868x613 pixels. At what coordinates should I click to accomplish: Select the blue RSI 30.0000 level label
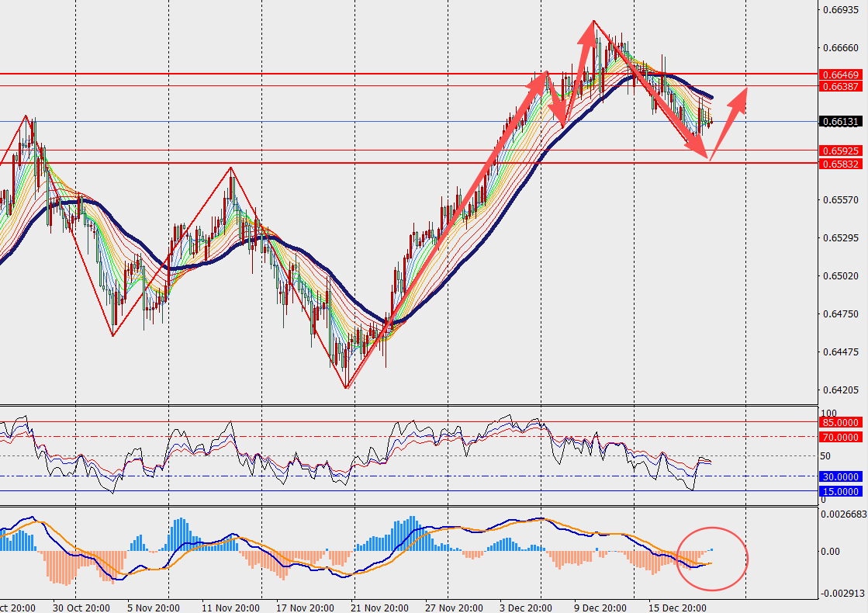[x=839, y=477]
